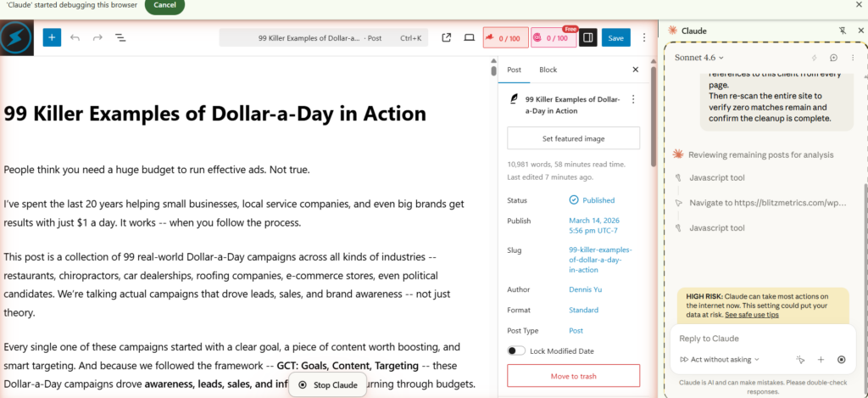Start a new chat in Claude panel
Screen dimensions: 868x398
[833, 58]
